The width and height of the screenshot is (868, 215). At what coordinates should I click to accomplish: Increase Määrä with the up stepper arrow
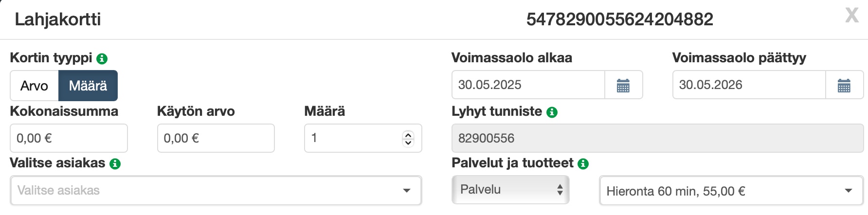click(x=409, y=135)
